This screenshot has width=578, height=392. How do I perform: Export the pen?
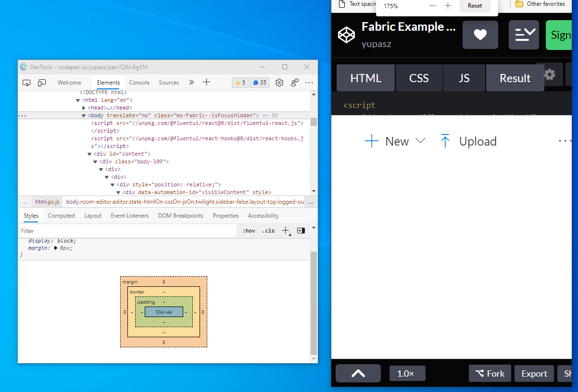(534, 373)
